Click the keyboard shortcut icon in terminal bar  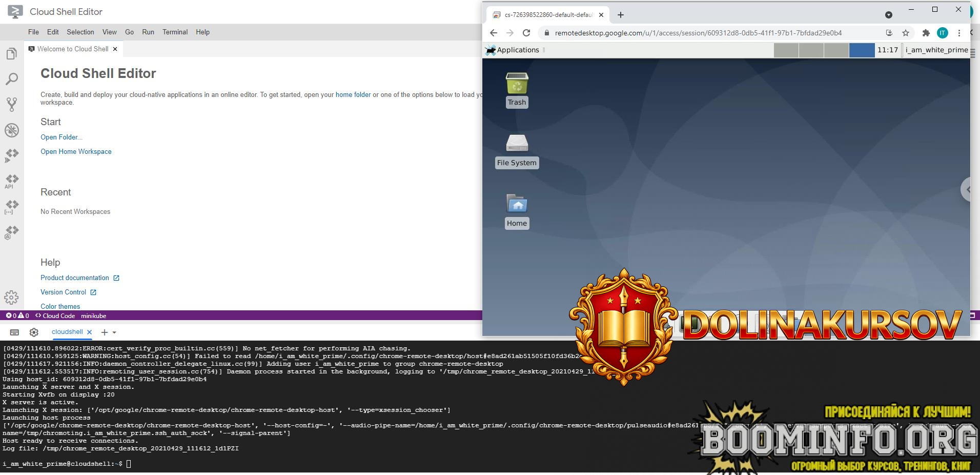[14, 332]
